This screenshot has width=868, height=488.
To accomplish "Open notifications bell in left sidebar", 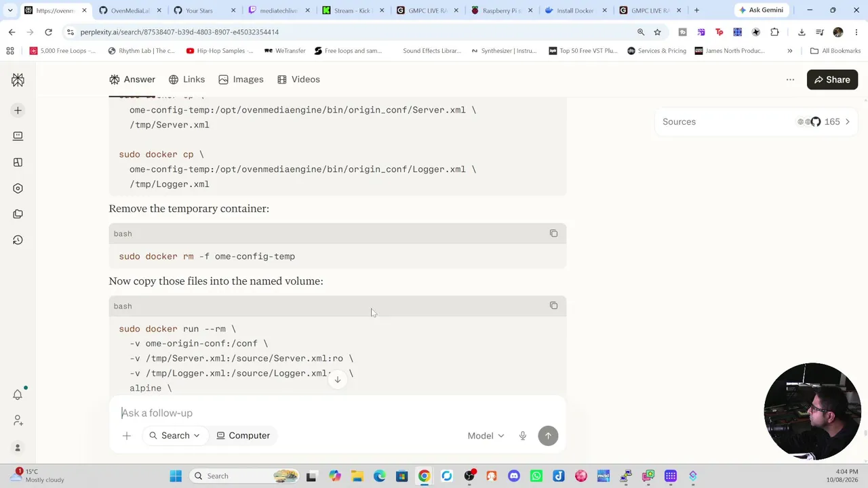I will (18, 394).
